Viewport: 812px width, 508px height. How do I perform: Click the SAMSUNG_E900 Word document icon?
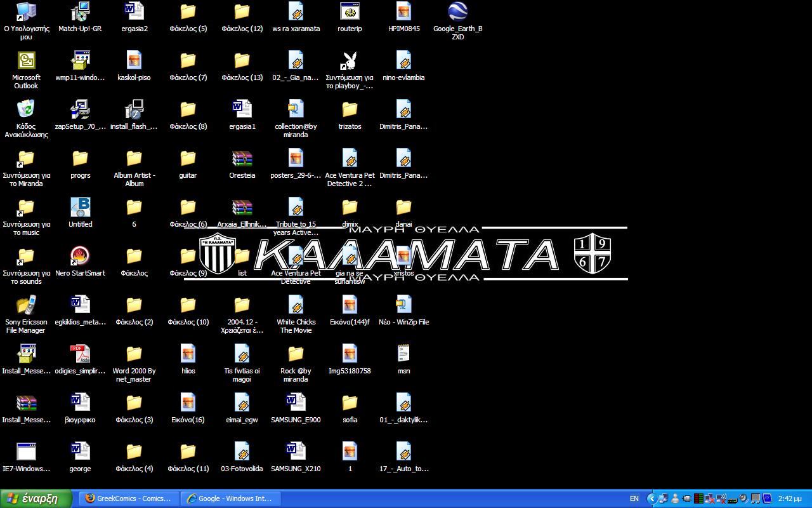coord(296,403)
